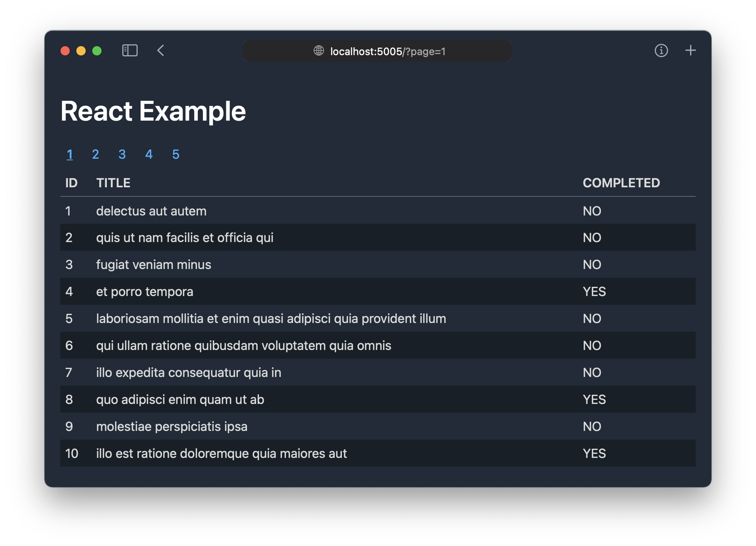Click NO status for 'illo expedita consequatur'
Viewport: 756px width, 546px height.
tap(592, 373)
